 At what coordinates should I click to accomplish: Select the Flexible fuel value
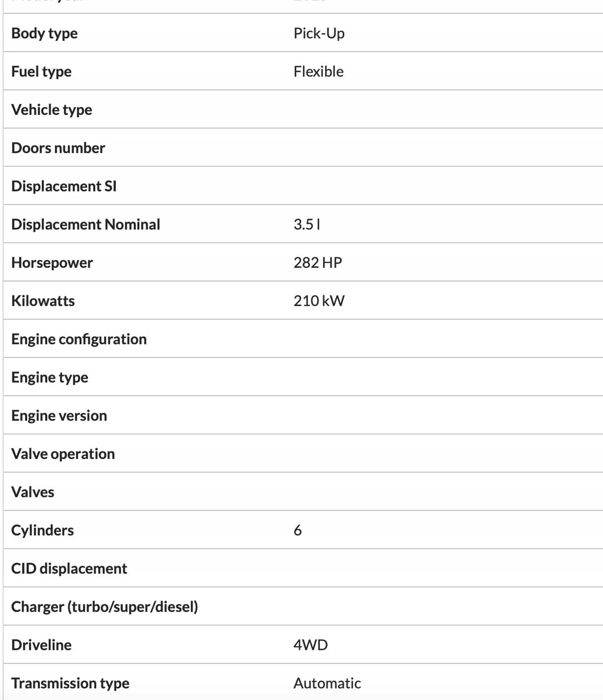(x=318, y=71)
